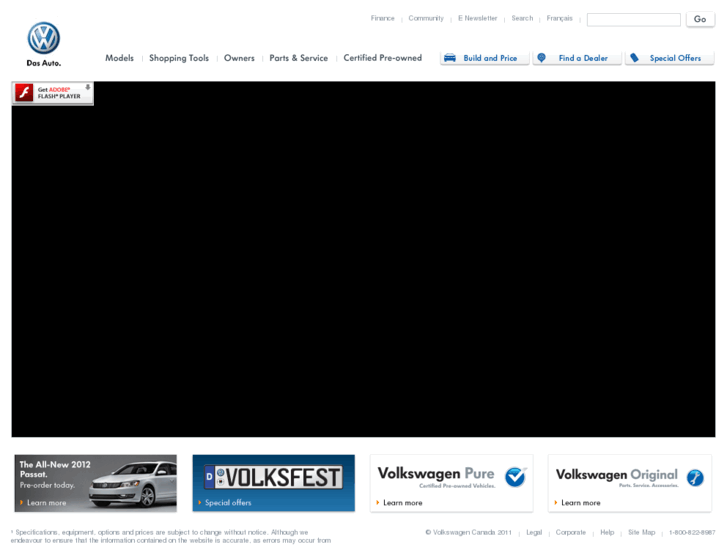This screenshot has height=545, width=727.
Task: Click the Volkswagen Original wrench badge
Action: [695, 478]
